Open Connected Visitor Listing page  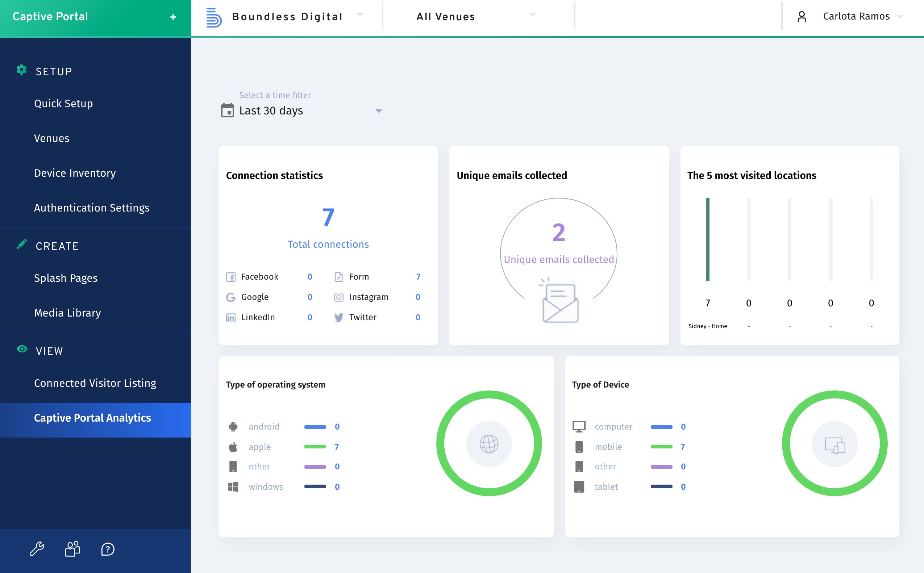coord(95,383)
